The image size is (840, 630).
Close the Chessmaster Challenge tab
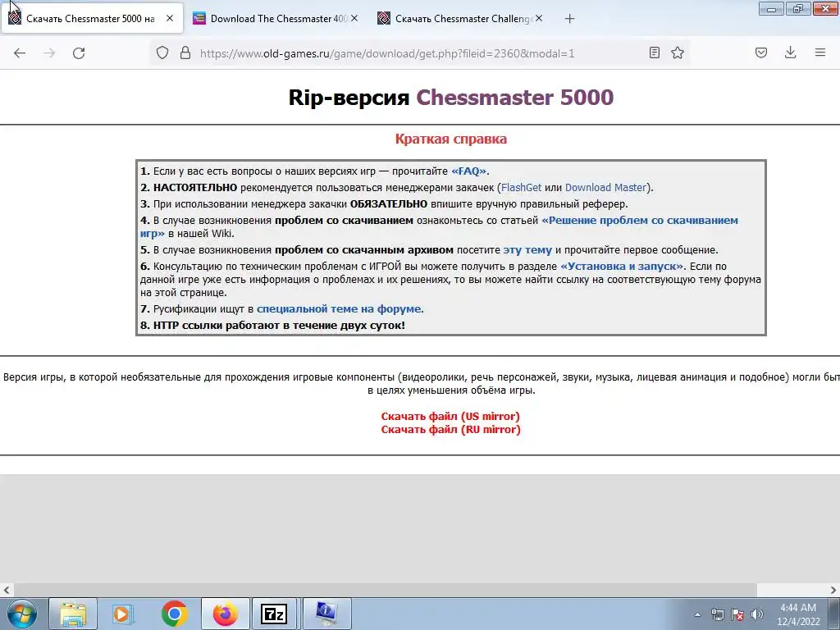point(539,18)
